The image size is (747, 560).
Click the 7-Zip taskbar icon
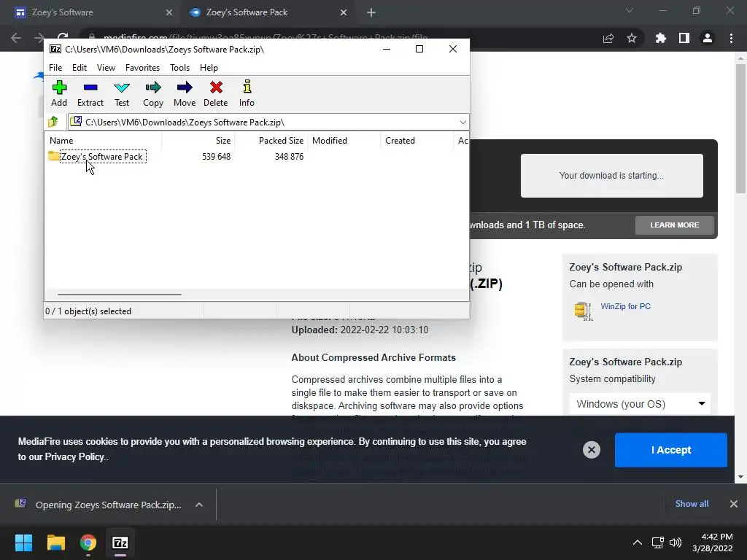coord(120,542)
